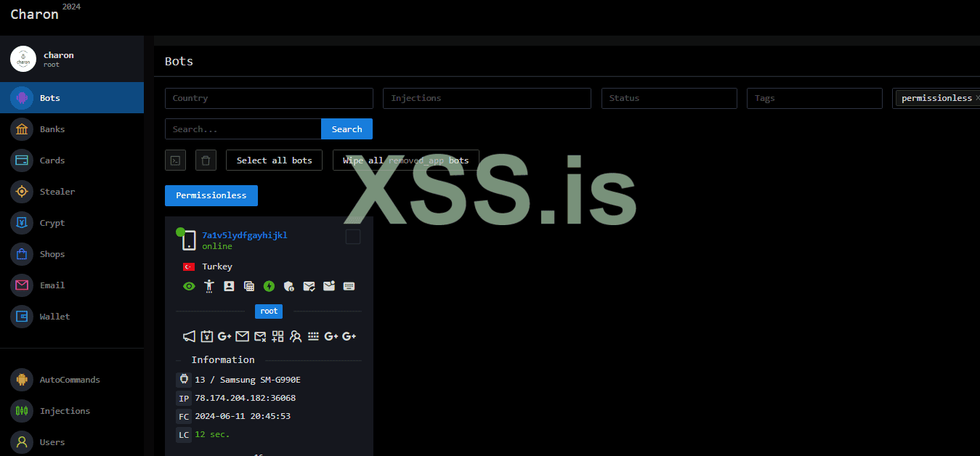Click the AutoCommands android icon

pos(22,380)
